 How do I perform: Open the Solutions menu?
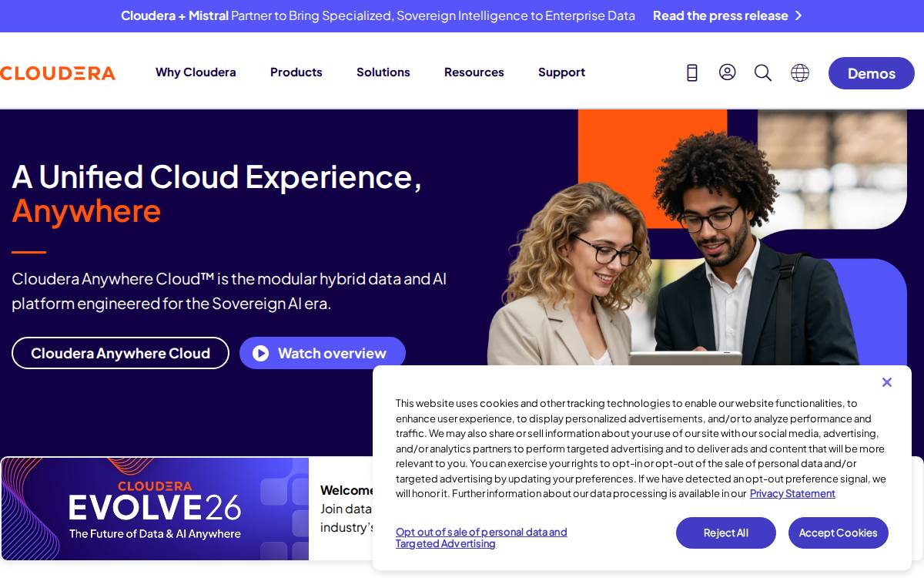tap(383, 72)
